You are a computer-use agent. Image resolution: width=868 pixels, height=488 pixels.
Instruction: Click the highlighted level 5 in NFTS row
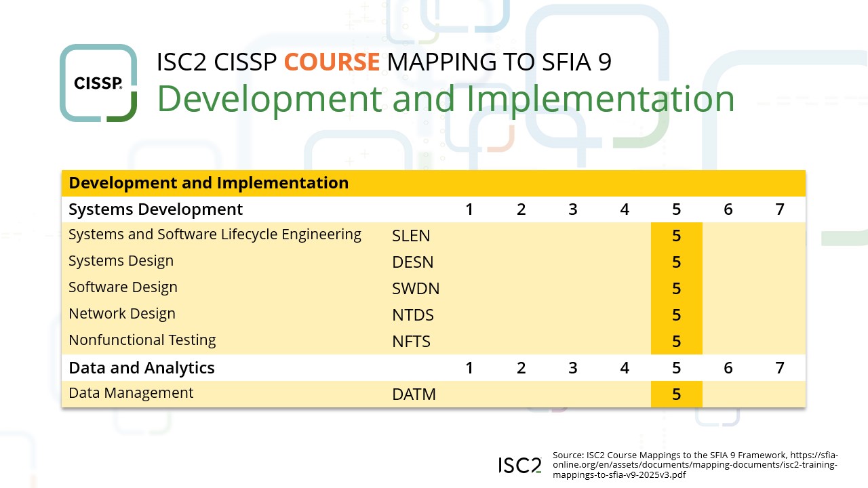[x=676, y=342]
